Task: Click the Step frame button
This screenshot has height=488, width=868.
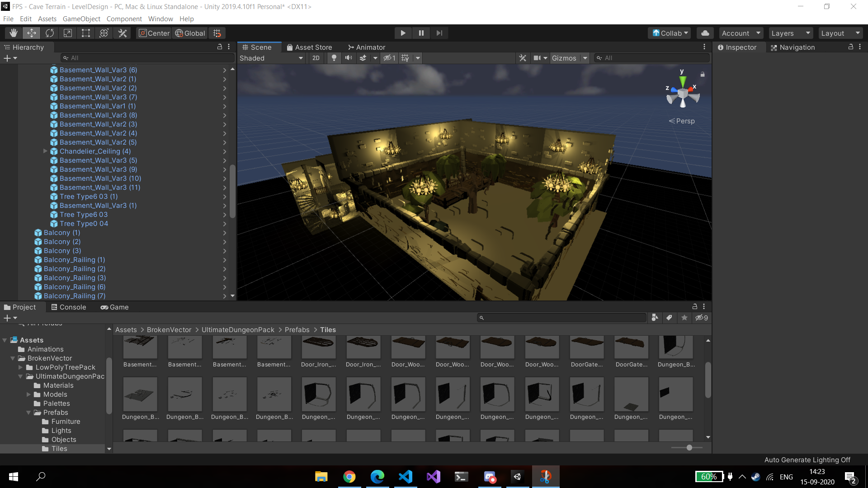Action: pyautogui.click(x=439, y=33)
